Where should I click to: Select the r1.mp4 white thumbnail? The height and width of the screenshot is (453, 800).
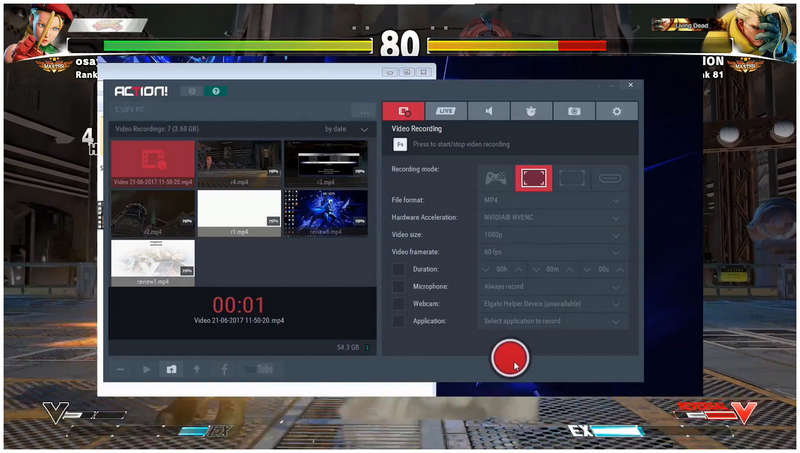[239, 213]
